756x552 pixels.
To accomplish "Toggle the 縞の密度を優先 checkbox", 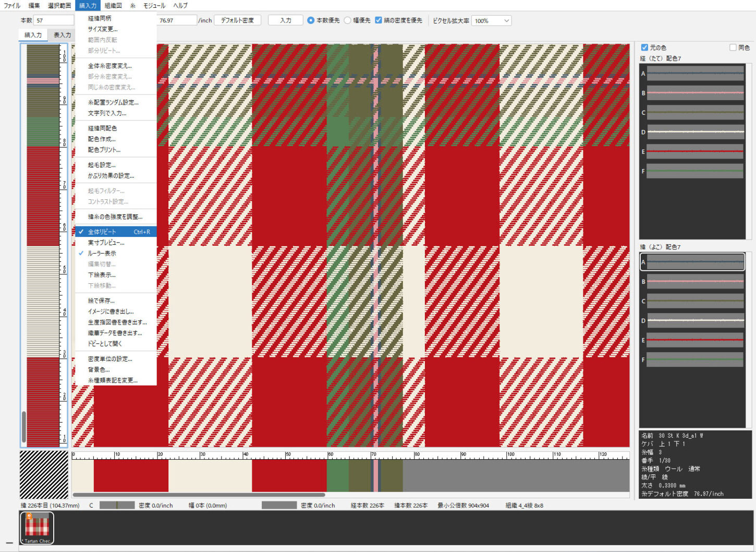I will click(x=379, y=21).
